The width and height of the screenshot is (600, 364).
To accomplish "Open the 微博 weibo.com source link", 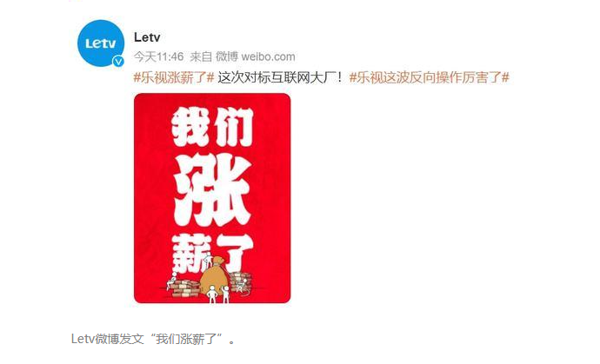I will coord(256,57).
